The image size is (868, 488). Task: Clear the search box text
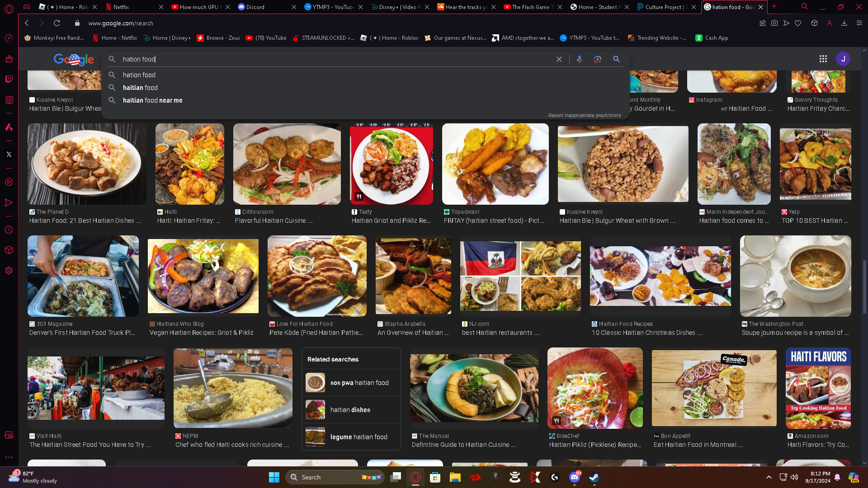pyautogui.click(x=559, y=59)
